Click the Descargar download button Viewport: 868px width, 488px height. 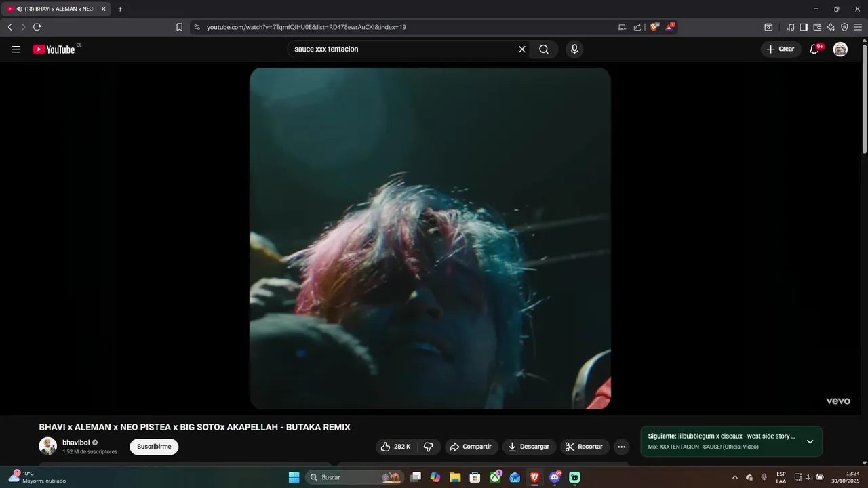tap(529, 447)
